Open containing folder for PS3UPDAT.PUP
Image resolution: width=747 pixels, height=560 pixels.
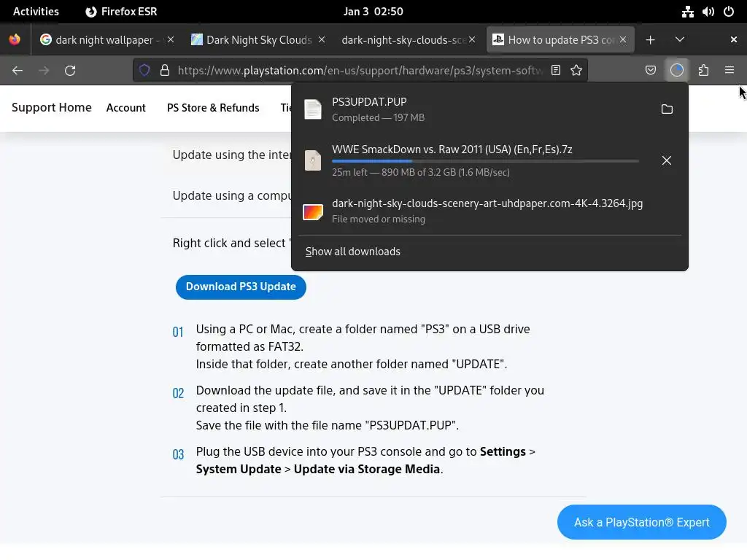pyautogui.click(x=667, y=109)
